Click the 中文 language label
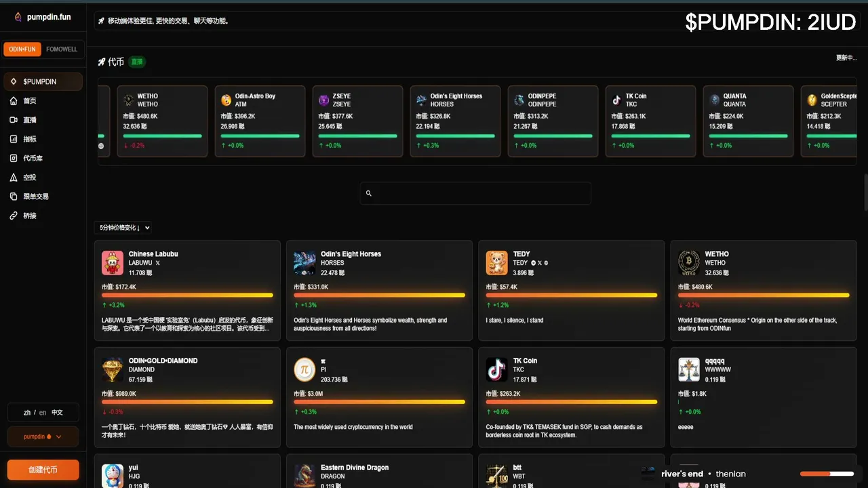This screenshot has height=488, width=868. (x=57, y=412)
